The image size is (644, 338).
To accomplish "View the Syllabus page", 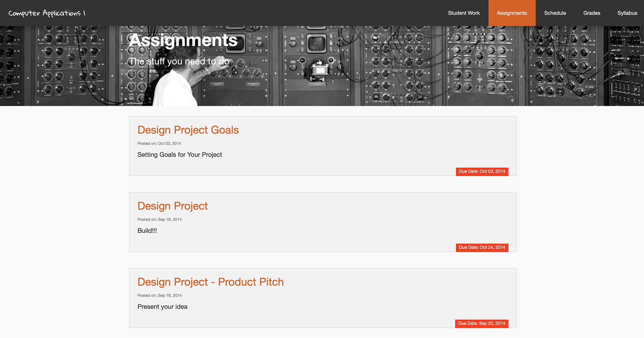I will tap(627, 13).
